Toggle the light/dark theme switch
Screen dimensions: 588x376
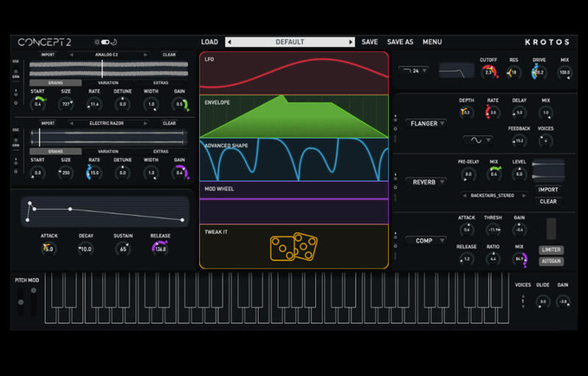point(106,42)
